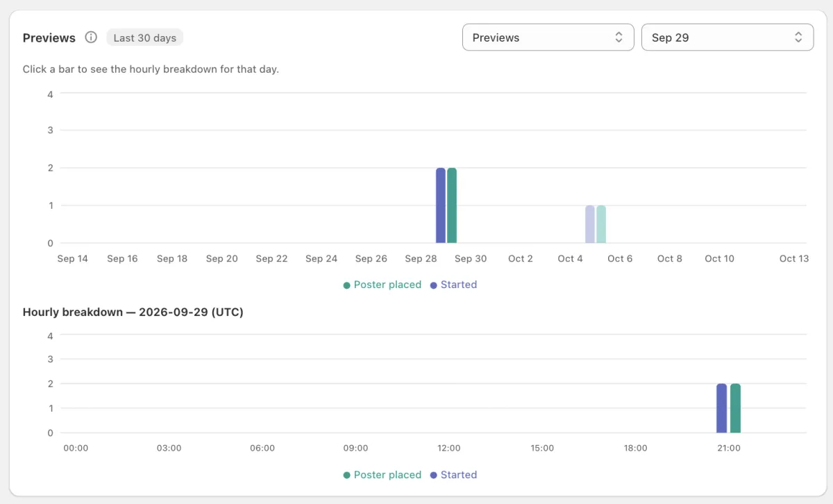Click the Last 30 days badge
This screenshot has height=504, width=833.
145,37
